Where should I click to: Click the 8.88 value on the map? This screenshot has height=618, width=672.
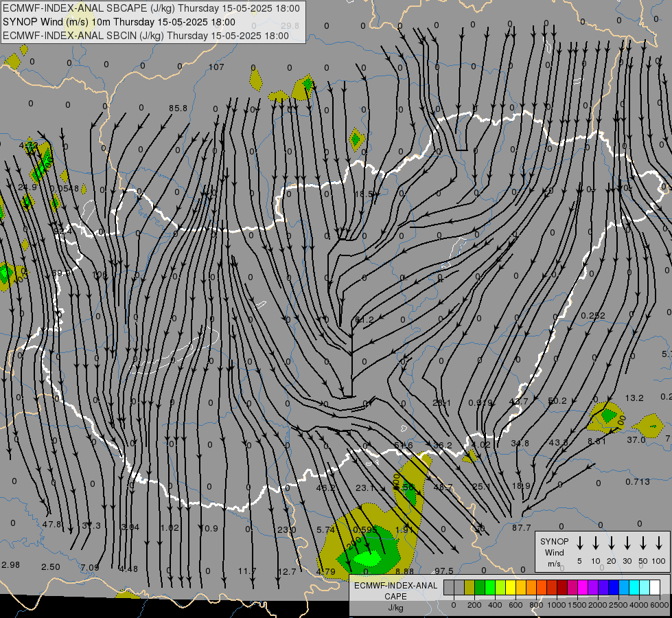click(404, 571)
